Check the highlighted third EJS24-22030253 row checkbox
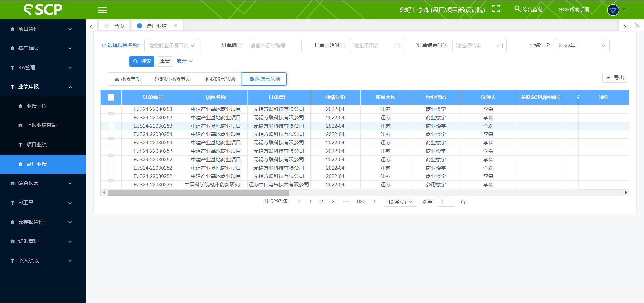This screenshot has height=303, width=644. (x=111, y=126)
